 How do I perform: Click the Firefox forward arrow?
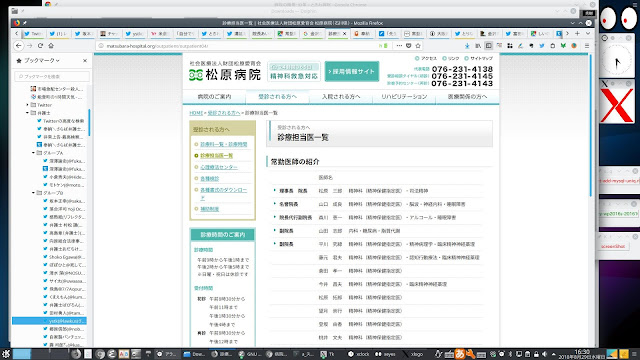point(29,46)
